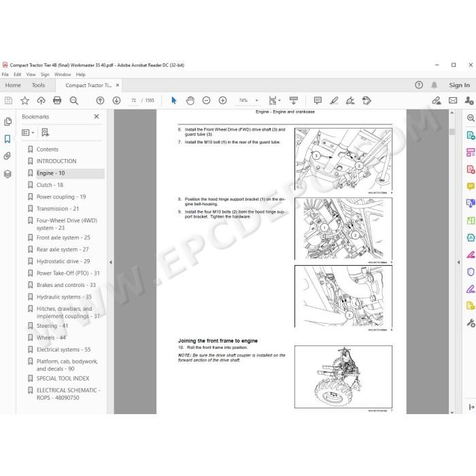Collapse the right pane with arrow
Image resolution: width=476 pixels, height=476 pixels.
[x=458, y=262]
